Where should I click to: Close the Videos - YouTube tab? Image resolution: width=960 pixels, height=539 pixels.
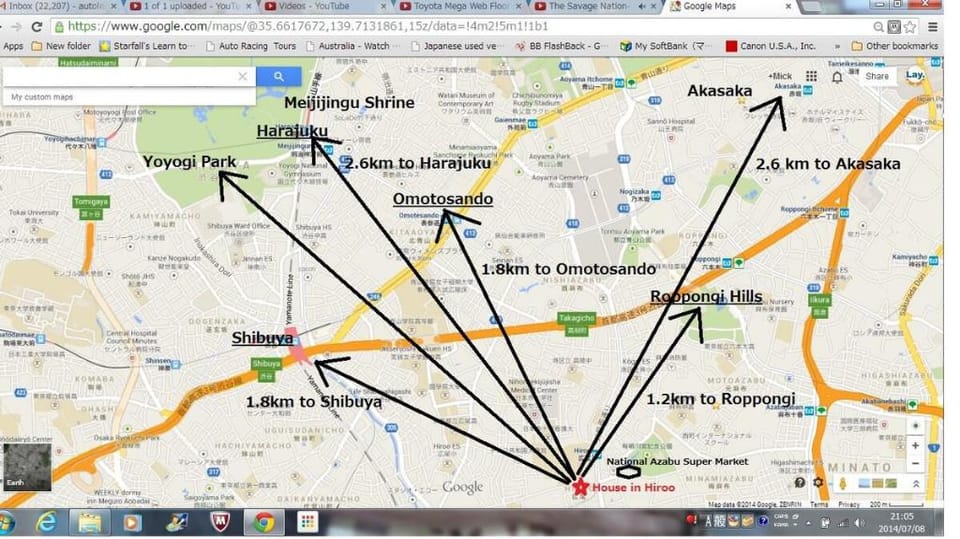point(383,6)
